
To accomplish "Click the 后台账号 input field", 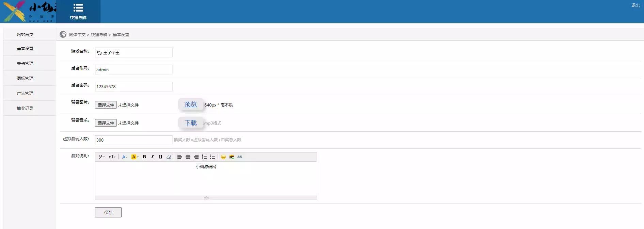I will click(x=134, y=69).
